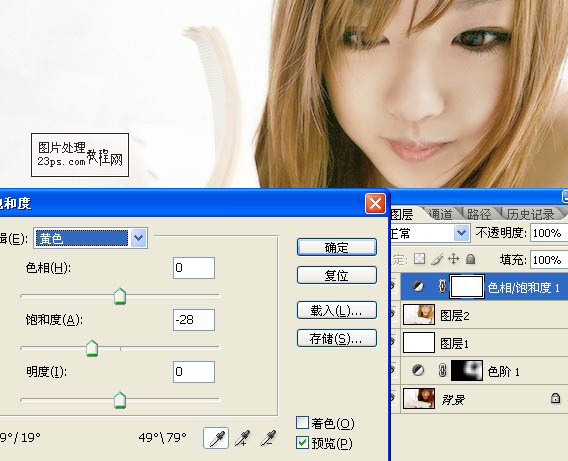This screenshot has width=568, height=461.
Task: Switch to the 通道 channels tab
Action: click(x=440, y=214)
